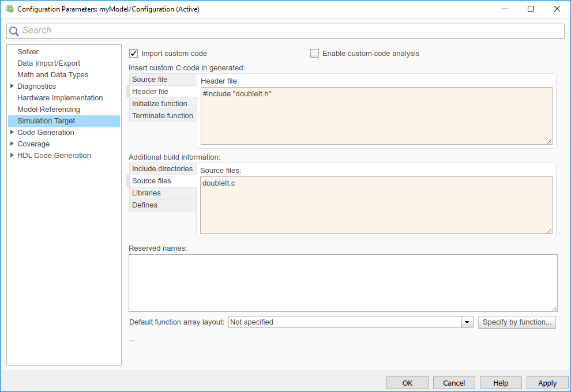Select the Libraries tab

146,193
